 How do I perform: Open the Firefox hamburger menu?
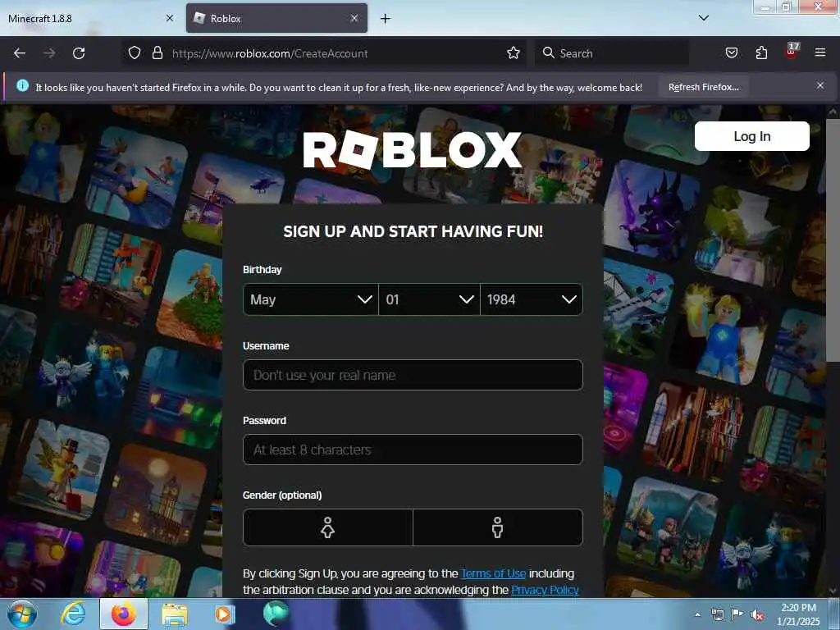pos(820,52)
